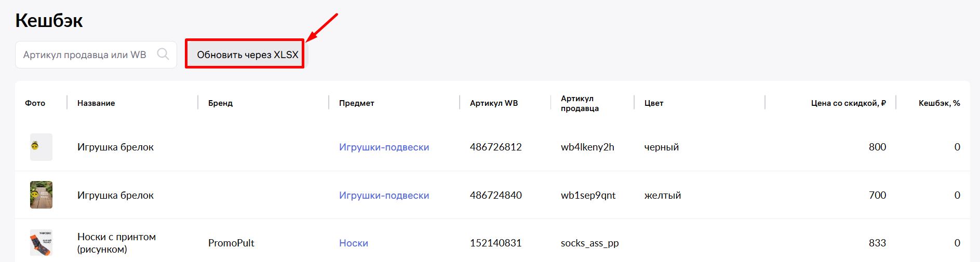Open Игрушки-подвески link in first row
Image resolution: width=980 pixels, height=262 pixels.
click(384, 147)
